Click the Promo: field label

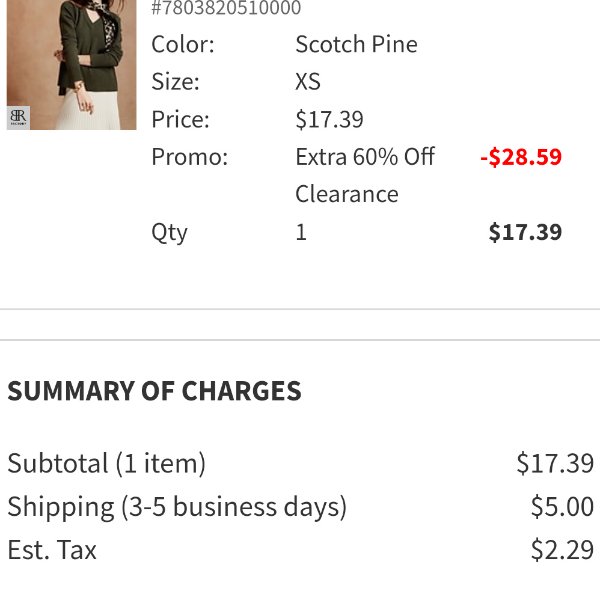click(190, 157)
